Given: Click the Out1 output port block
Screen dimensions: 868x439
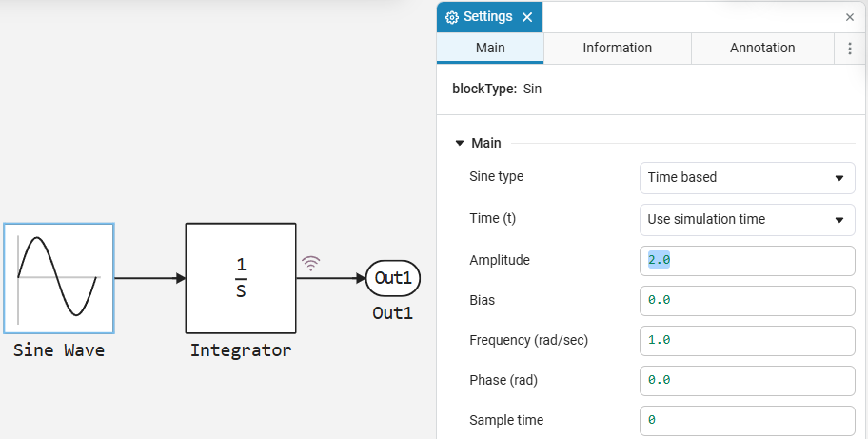Looking at the screenshot, I should pos(393,278).
